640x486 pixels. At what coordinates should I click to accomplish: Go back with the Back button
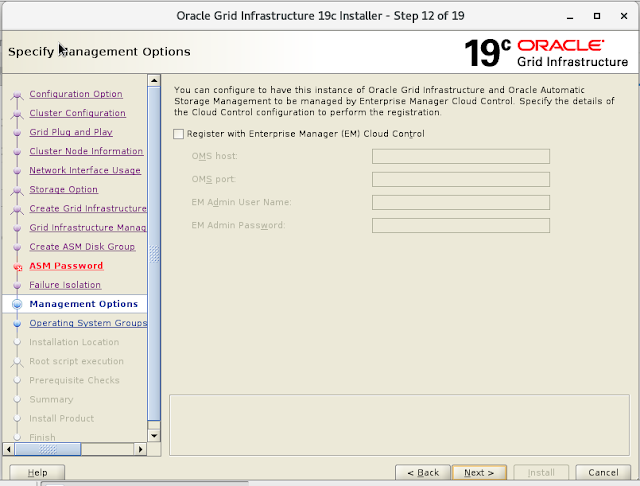[x=423, y=473]
